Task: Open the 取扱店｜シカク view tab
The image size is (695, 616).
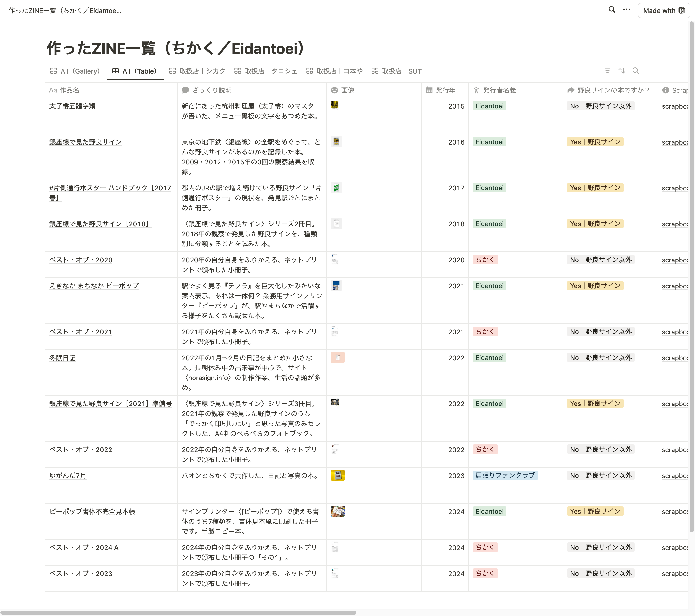Action: 197,71
